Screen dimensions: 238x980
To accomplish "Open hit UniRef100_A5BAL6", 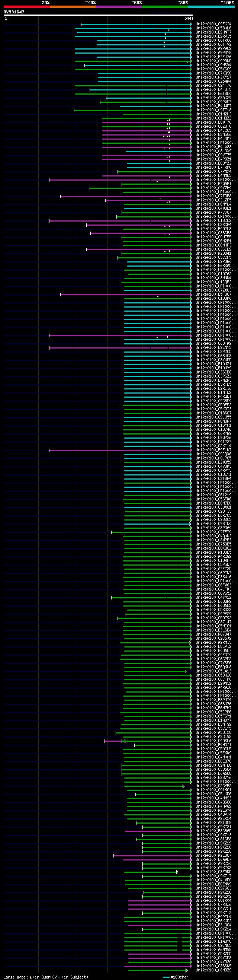I will click(x=213, y=28).
